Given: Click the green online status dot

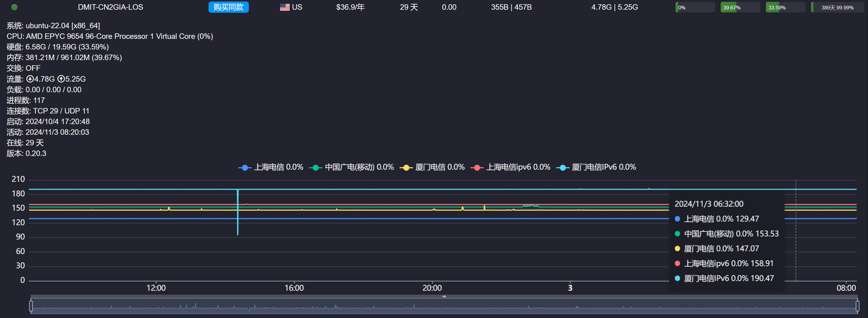Looking at the screenshot, I should pyautogui.click(x=14, y=7).
